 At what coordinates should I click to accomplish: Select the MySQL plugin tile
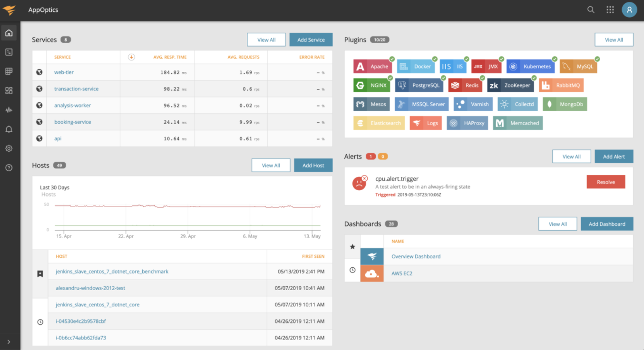click(578, 67)
